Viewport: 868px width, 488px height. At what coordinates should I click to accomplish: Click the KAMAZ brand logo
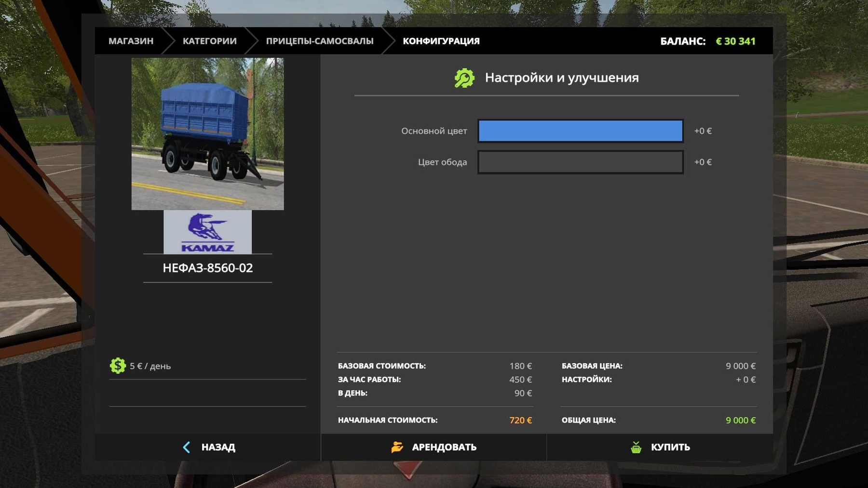coord(207,232)
